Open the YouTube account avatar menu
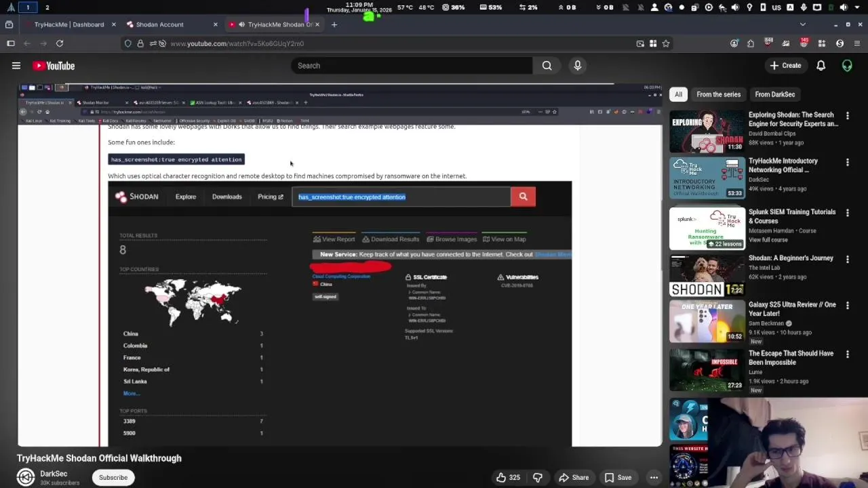The width and height of the screenshot is (868, 488). click(847, 66)
